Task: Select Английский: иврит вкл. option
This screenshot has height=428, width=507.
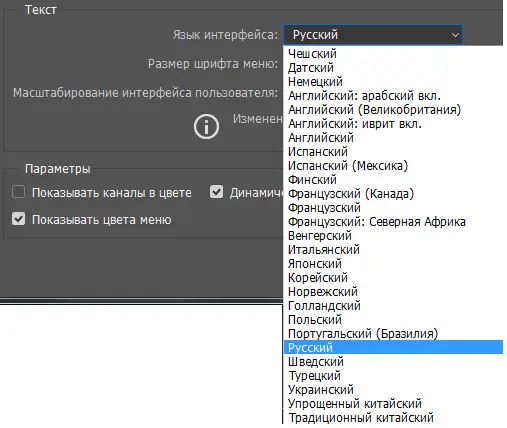Action: 393,124
